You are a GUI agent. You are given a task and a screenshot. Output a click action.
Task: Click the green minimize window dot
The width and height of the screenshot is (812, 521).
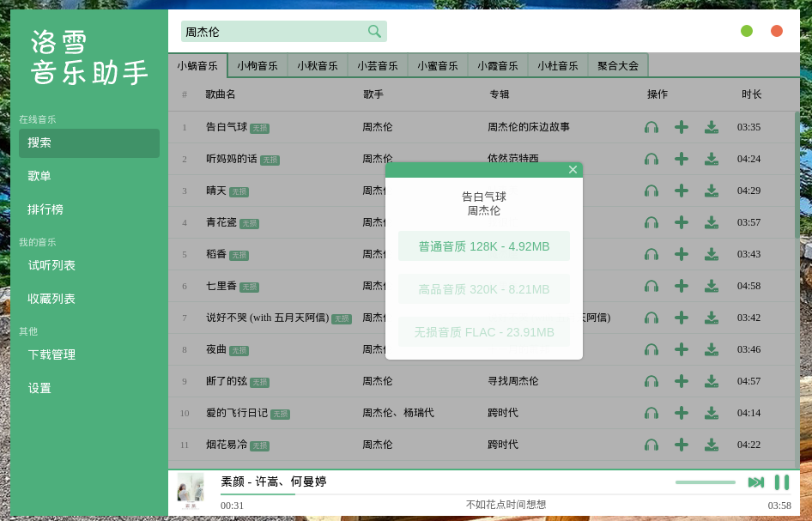point(746,31)
